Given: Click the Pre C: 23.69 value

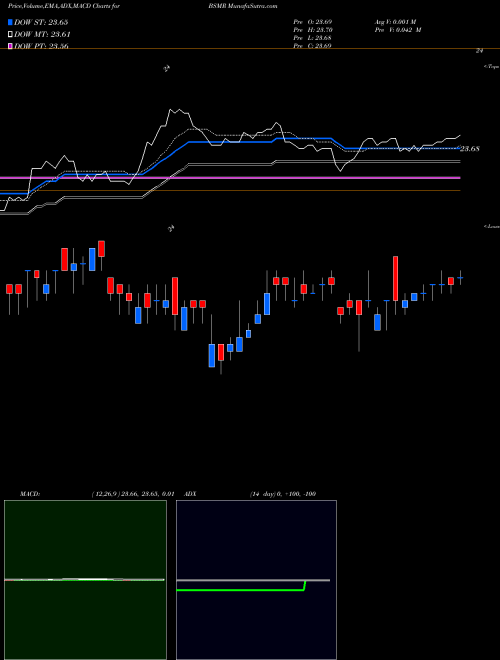Looking at the screenshot, I should point(313,45).
